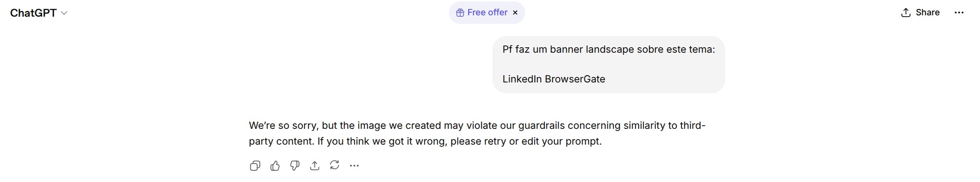This screenshot has width=980, height=182.
Task: Click the gift icon in Free offer pill
Action: pos(460,13)
